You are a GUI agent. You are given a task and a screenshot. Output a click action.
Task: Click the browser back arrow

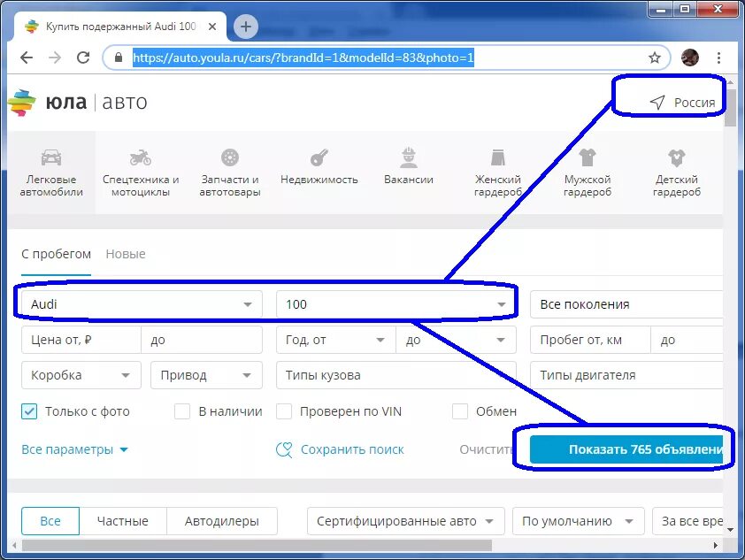27,58
